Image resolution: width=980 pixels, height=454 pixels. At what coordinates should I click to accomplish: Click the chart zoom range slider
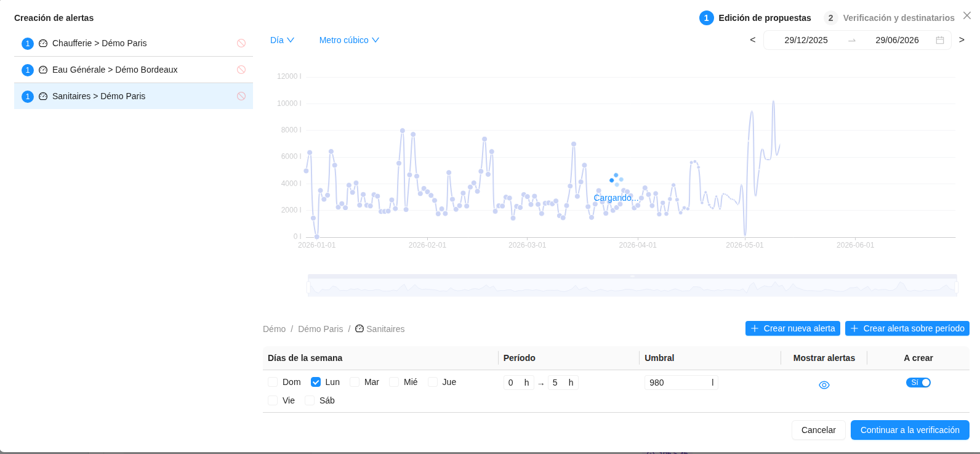(632, 286)
